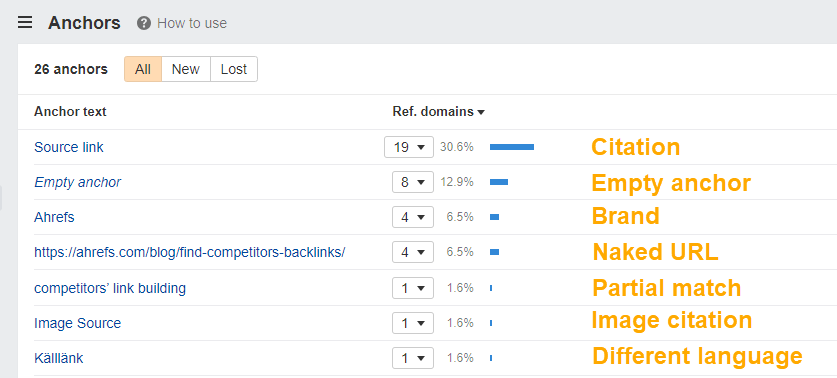Image resolution: width=837 pixels, height=378 pixels.
Task: Click the How to use question-mark icon
Action: [144, 23]
